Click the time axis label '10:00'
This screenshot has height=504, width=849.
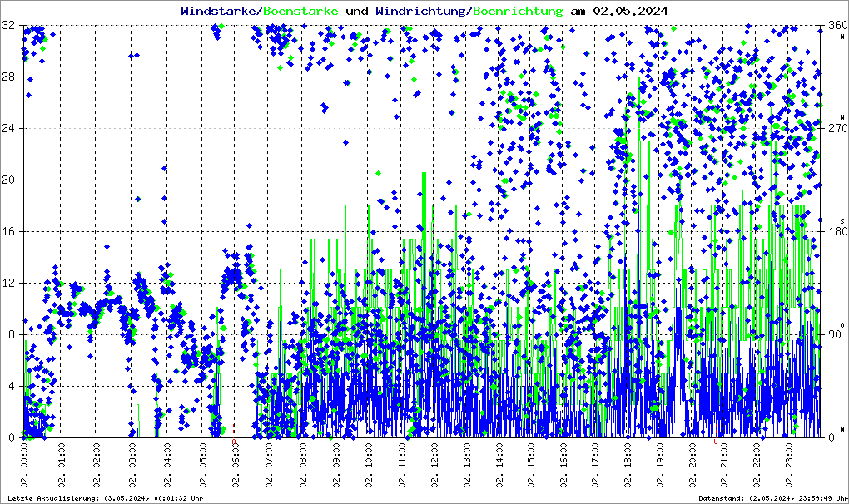click(370, 456)
